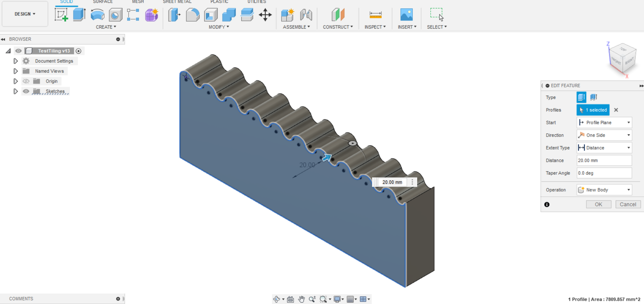
Task: Select the Orbit tool in the navigation bar
Action: click(276, 299)
